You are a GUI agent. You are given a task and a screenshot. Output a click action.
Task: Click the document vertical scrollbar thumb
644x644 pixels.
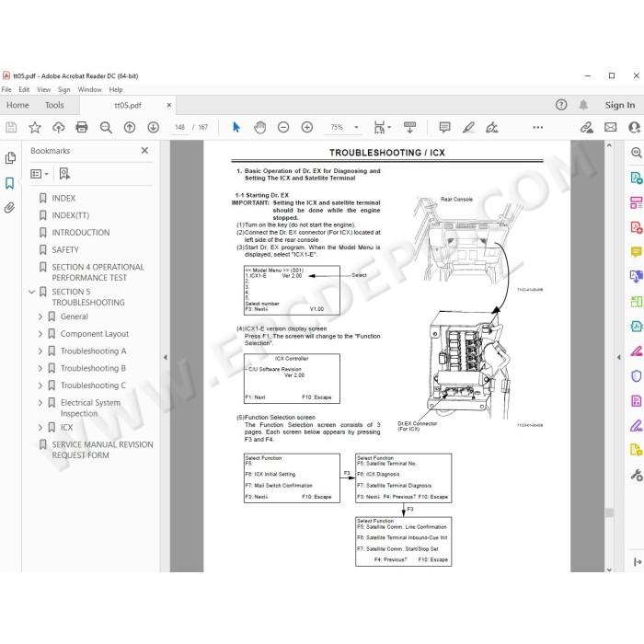tap(609, 512)
